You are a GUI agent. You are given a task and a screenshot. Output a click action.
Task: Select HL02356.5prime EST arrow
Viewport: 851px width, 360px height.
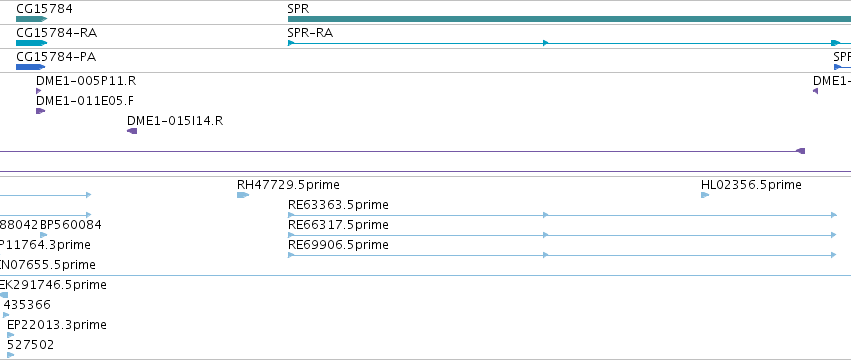(x=705, y=195)
